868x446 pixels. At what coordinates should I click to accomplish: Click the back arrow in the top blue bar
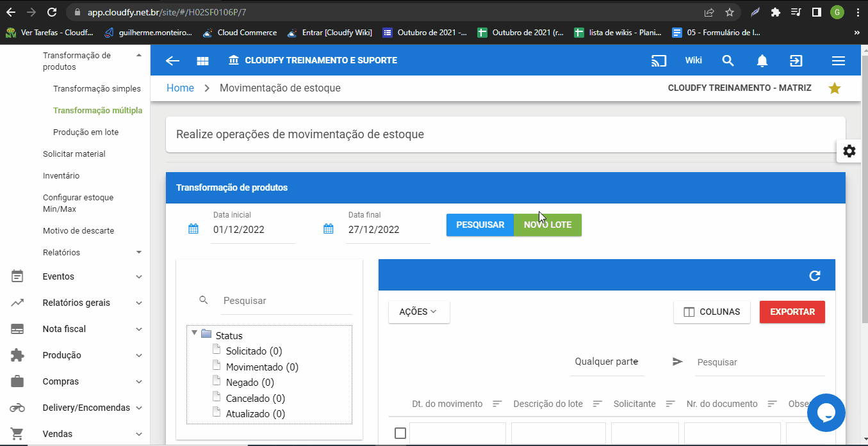point(172,60)
